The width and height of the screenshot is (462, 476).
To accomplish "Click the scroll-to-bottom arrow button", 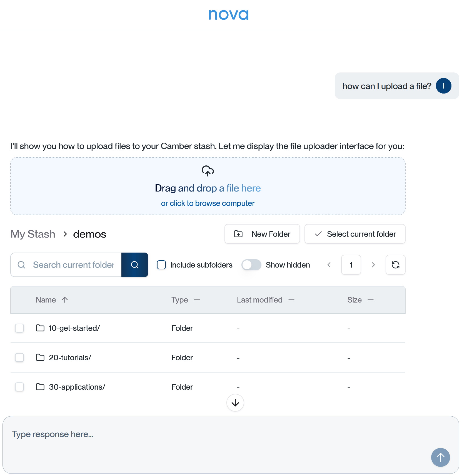I will (235, 403).
